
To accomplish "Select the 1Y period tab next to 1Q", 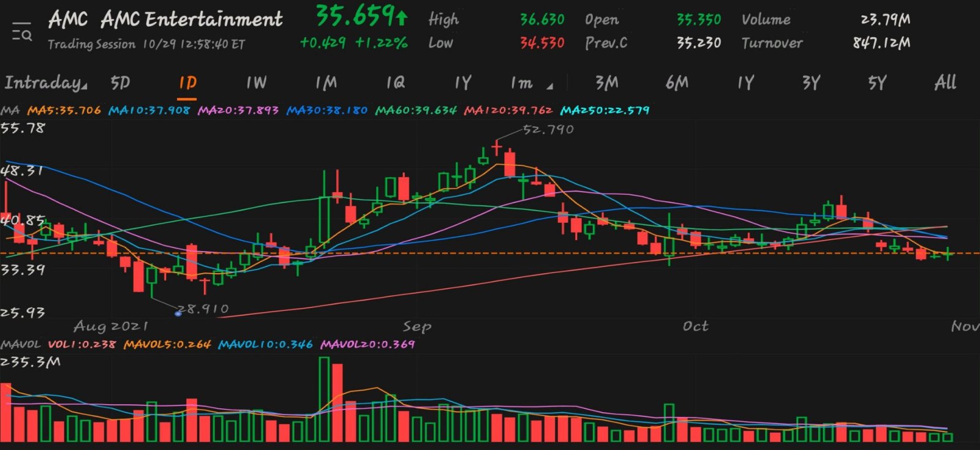I will coord(463,82).
